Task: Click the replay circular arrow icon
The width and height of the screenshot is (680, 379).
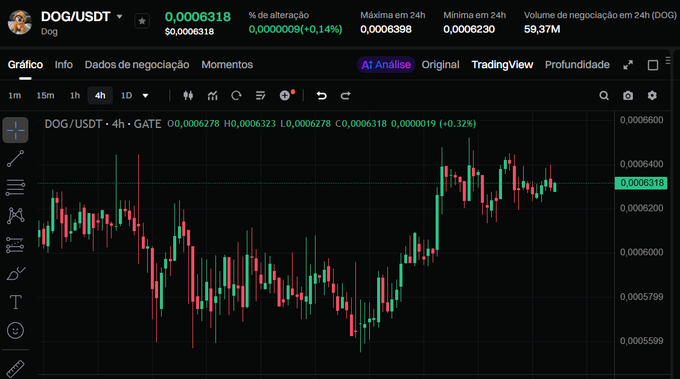Action: (236, 95)
